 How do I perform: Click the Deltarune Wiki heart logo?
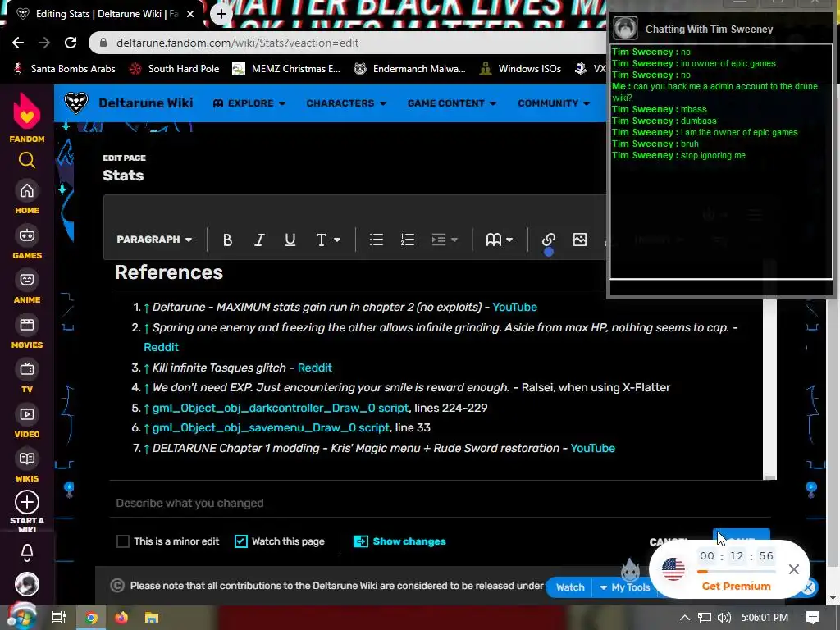click(75, 103)
